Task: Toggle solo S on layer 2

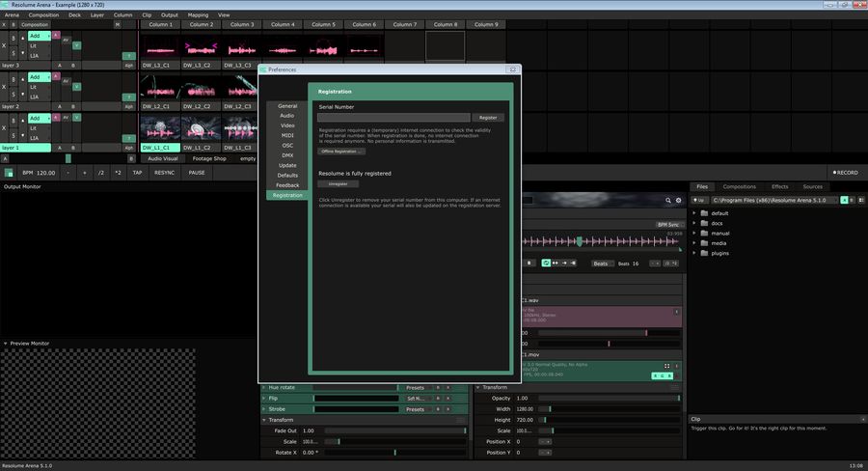Action: [14, 95]
